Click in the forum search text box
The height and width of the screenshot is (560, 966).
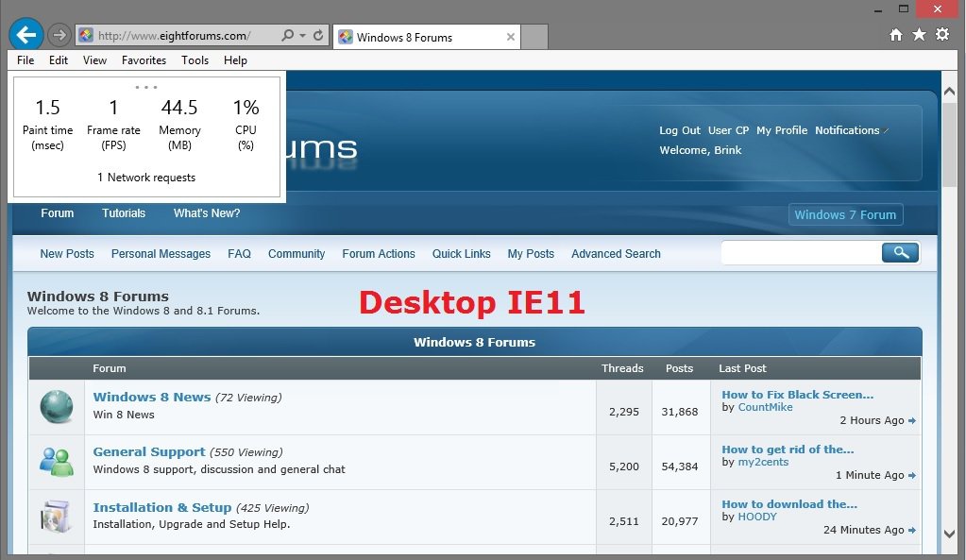pos(800,253)
